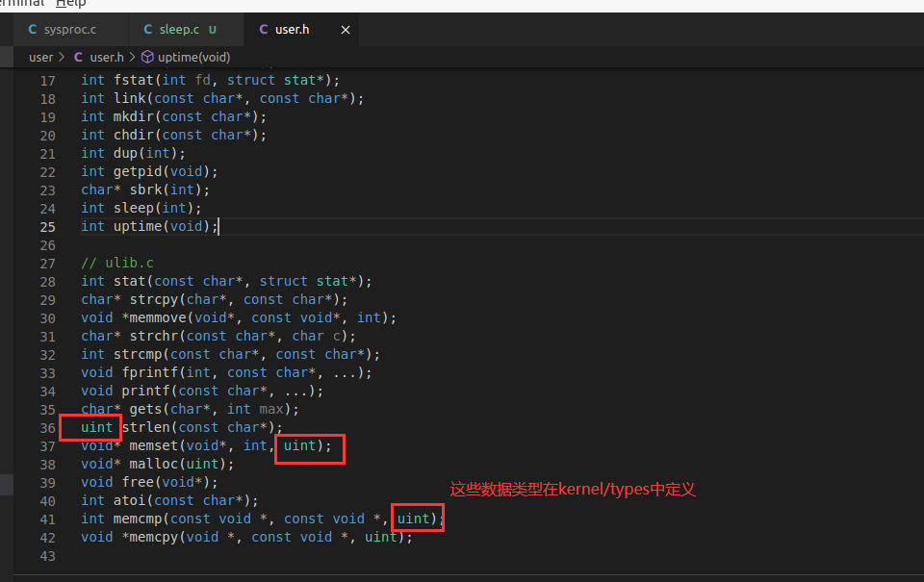Viewport: 924px width, 582px height.
Task: Click the 'memcmp' function name
Action: [x=138, y=519]
